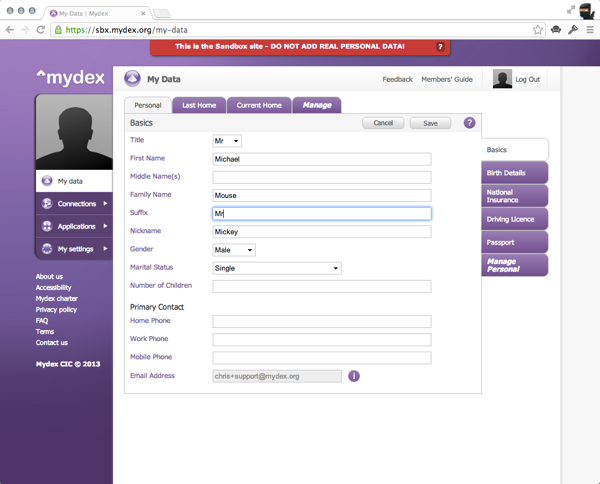Click the ninja profile avatar icon

coord(586,11)
